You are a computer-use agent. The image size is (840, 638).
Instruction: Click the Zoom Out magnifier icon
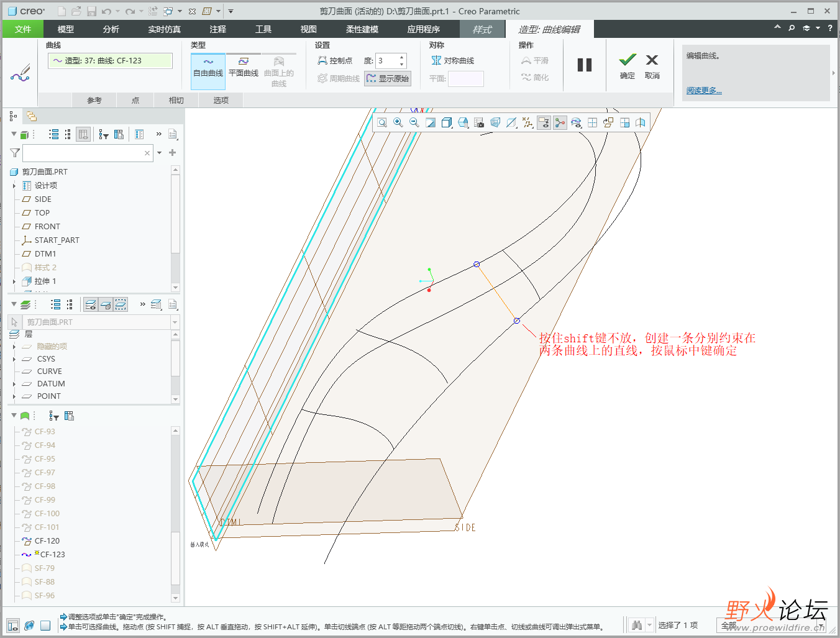(x=414, y=122)
